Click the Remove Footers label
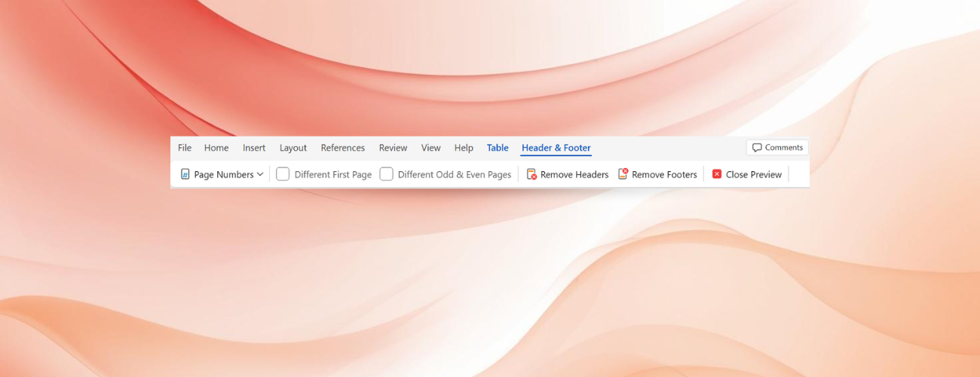This screenshot has width=980, height=377. (664, 174)
